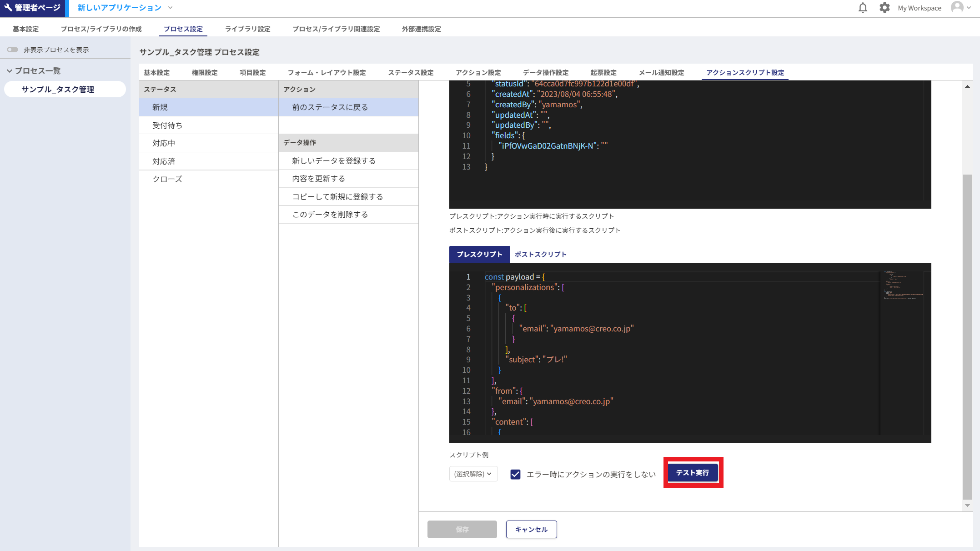The image size is (980, 551).
Task: Click the 保存 button
Action: pyautogui.click(x=462, y=529)
